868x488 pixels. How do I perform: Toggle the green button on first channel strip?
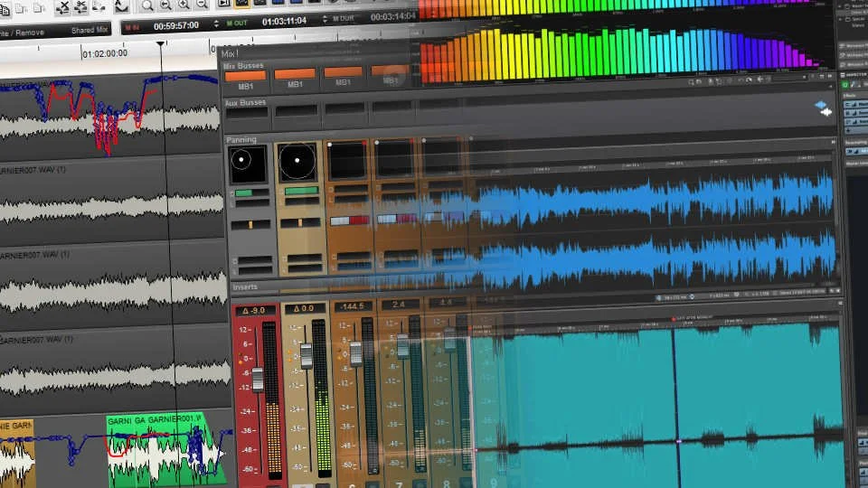(243, 193)
